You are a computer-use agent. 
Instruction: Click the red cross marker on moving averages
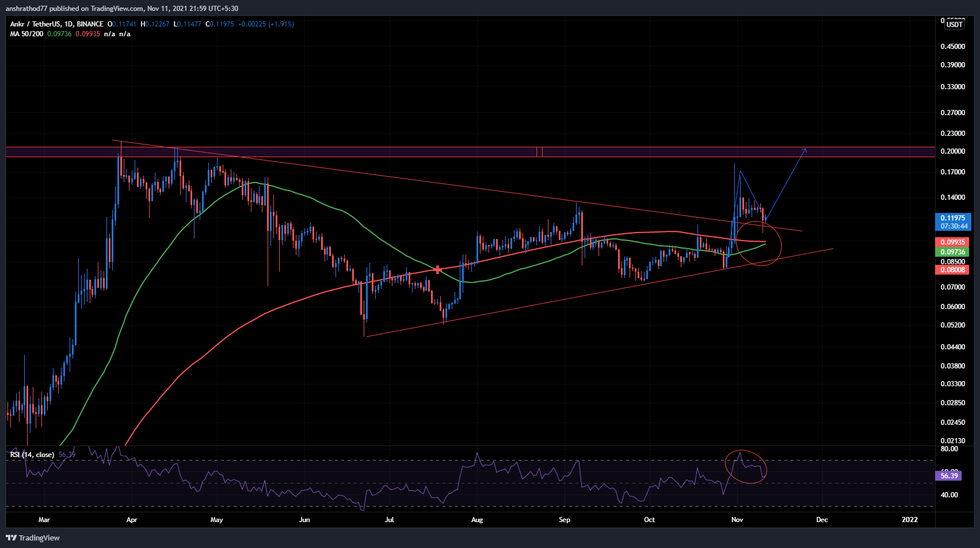438,269
